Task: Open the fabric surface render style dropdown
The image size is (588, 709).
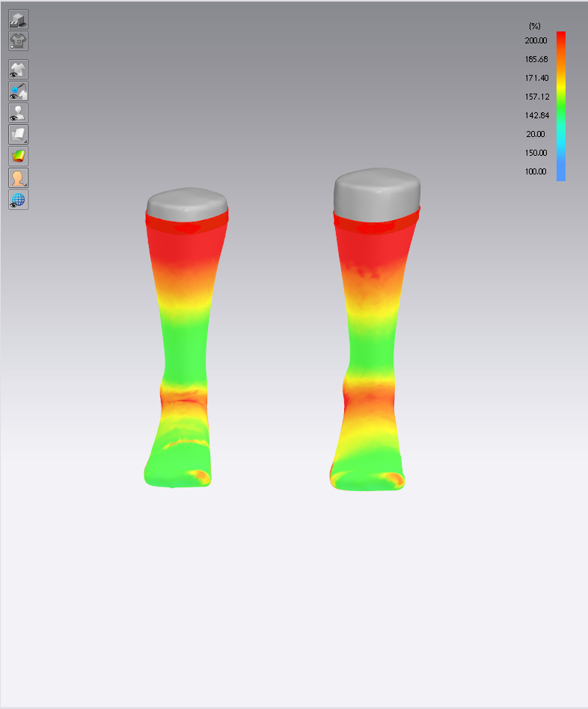Action: [x=18, y=135]
